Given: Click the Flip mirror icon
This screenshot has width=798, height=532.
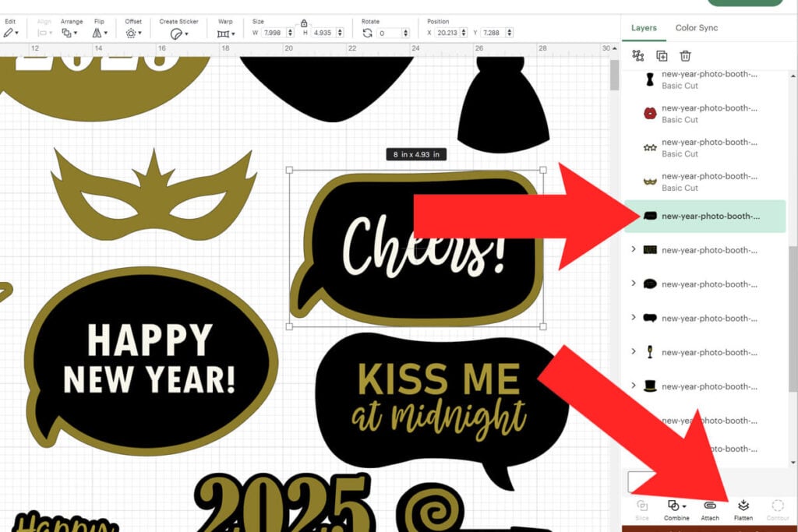Looking at the screenshot, I should pyautogui.click(x=97, y=33).
